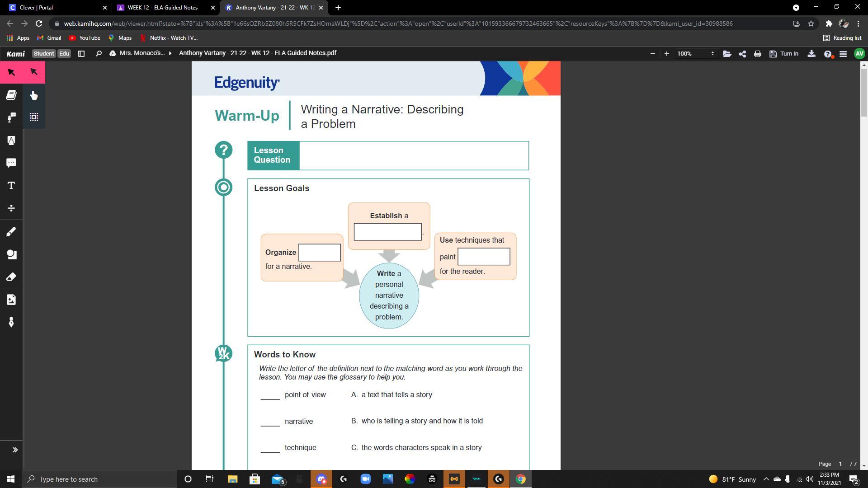Open the Shapes tool

coord(11,254)
